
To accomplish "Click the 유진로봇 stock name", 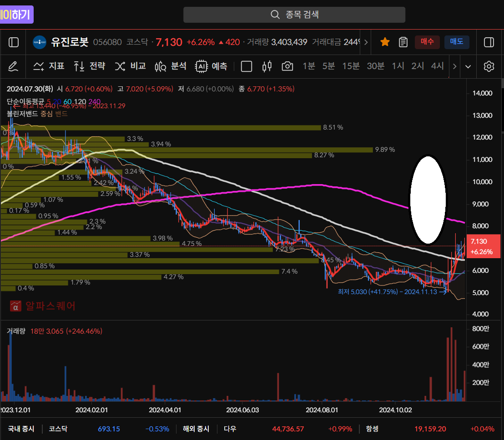I will click(70, 42).
